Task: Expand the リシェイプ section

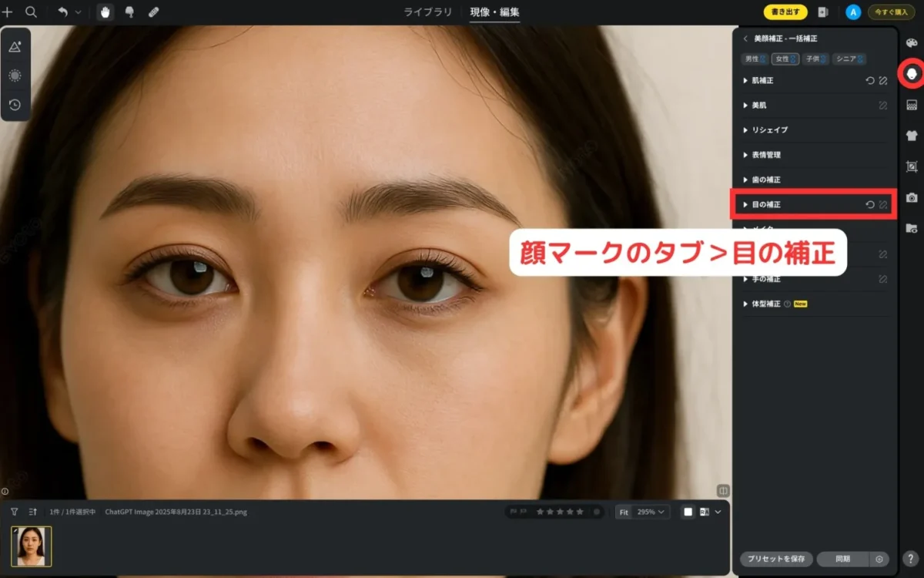Action: pos(765,129)
